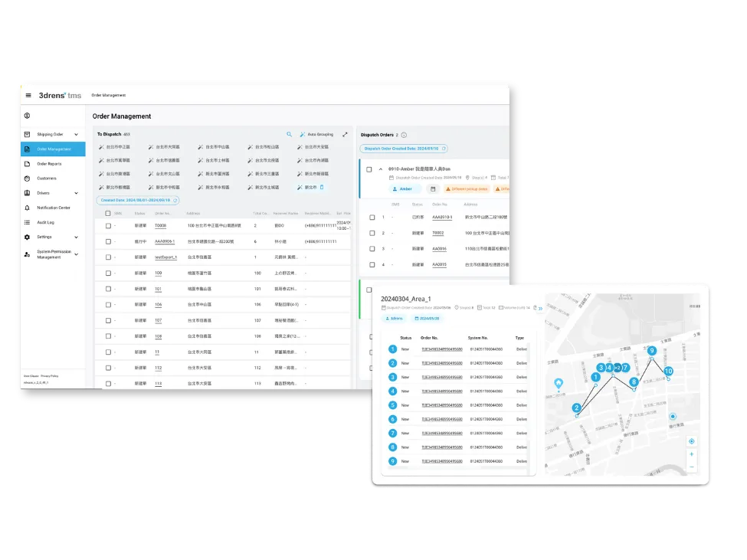This screenshot has height=560, width=747.
Task: Click the 3drens driver chip in Area_1
Action: [x=395, y=318]
